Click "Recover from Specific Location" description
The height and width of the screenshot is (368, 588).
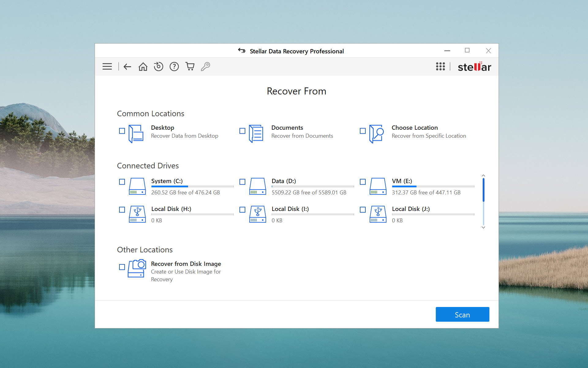coord(429,136)
